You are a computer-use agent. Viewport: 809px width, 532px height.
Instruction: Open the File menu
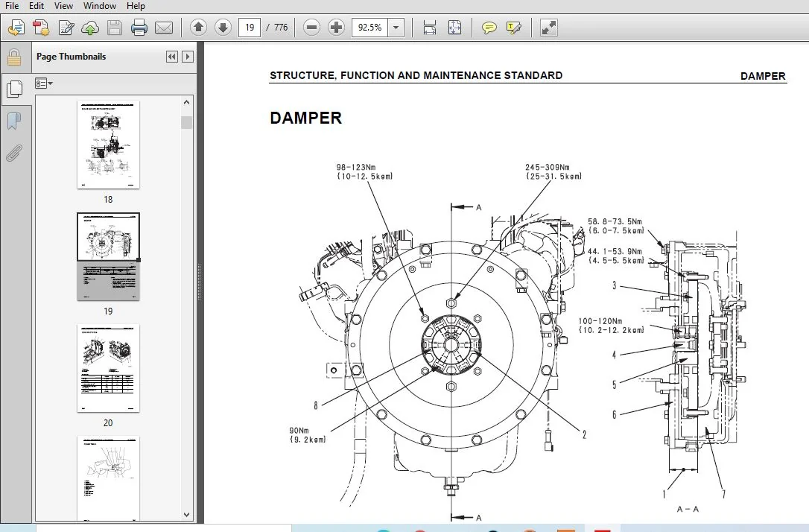click(x=11, y=6)
